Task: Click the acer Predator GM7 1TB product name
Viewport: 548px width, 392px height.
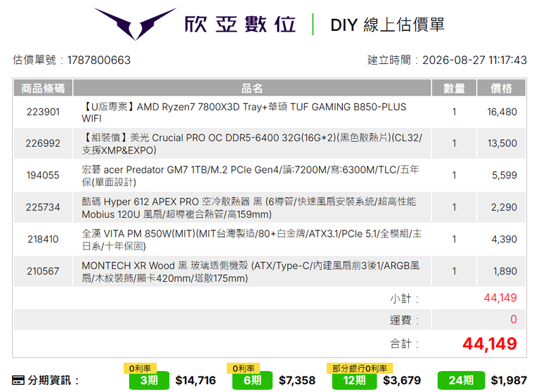Action: pos(250,176)
